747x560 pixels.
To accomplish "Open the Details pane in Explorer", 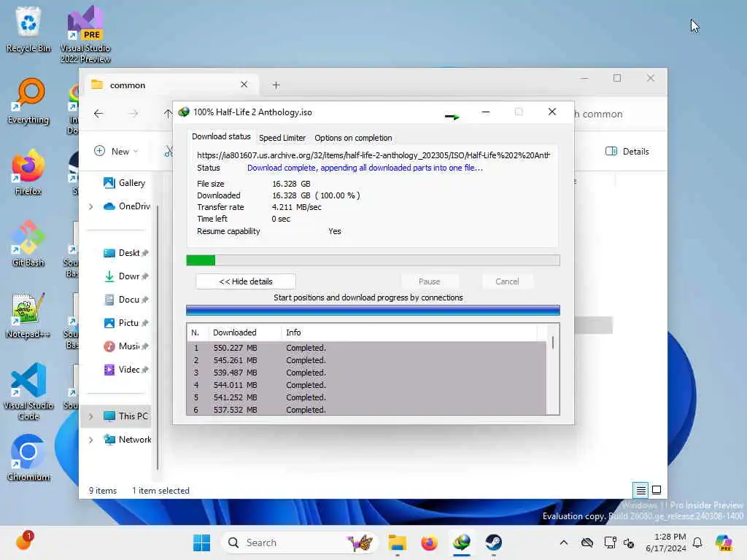I will 627,152.
